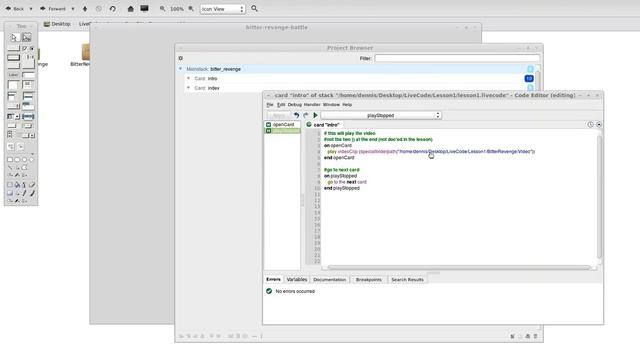
Task: Click the greyed Apply button
Action: point(279,116)
